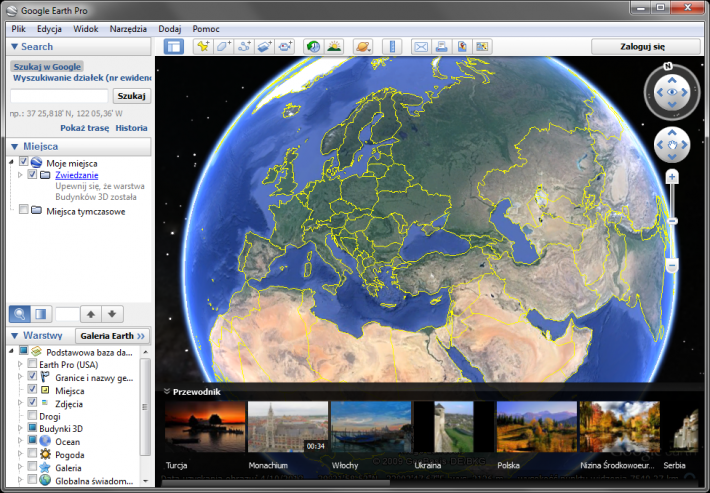Zoom in with the plus button
This screenshot has height=493, width=710.
[x=672, y=177]
